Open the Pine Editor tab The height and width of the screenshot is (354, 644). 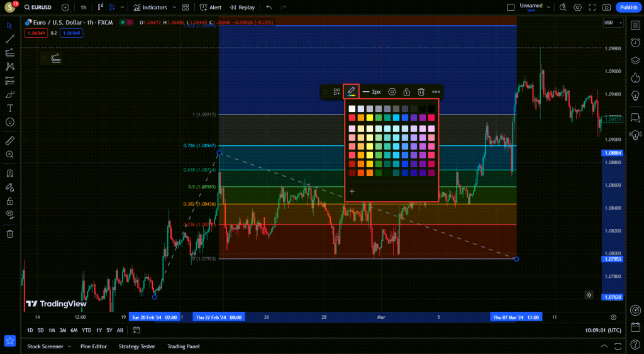pyautogui.click(x=93, y=346)
